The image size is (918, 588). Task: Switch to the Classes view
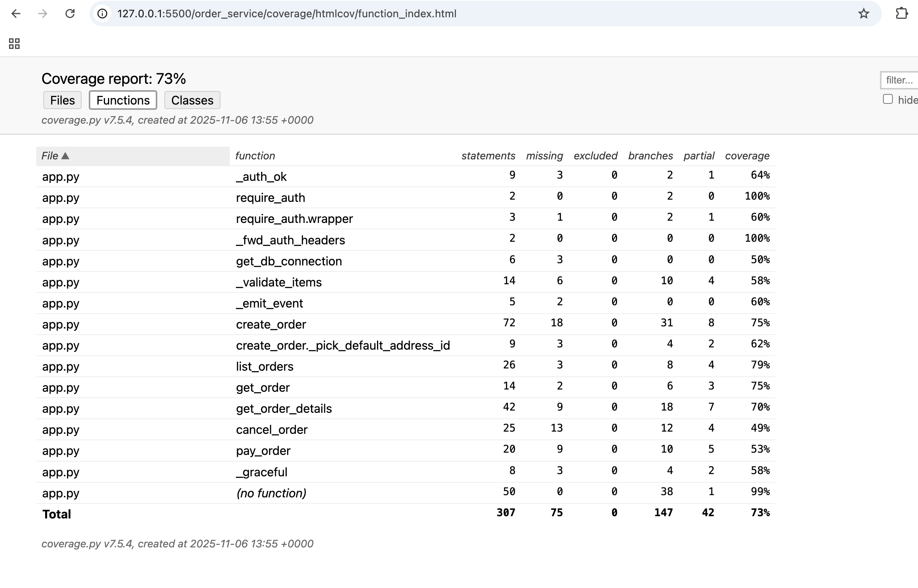pyautogui.click(x=192, y=100)
